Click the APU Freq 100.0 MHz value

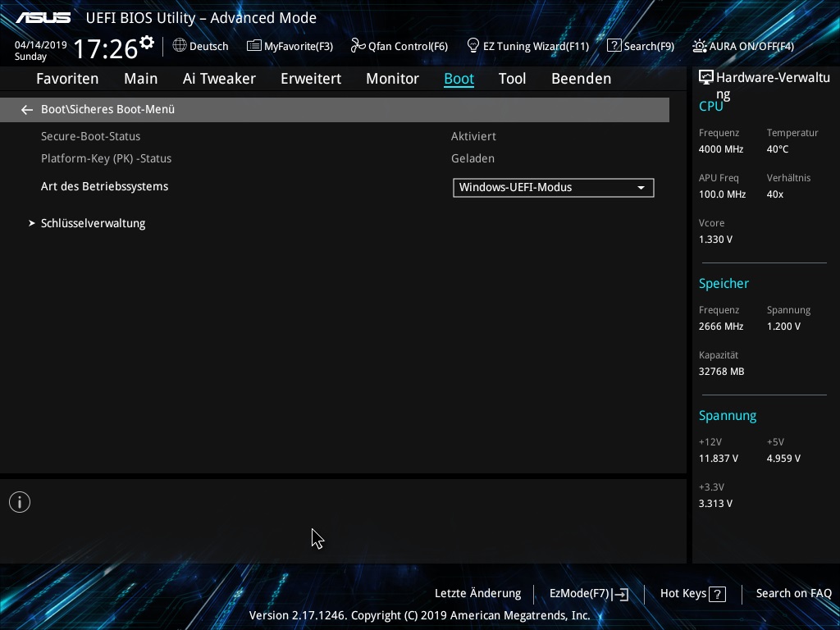[722, 194]
